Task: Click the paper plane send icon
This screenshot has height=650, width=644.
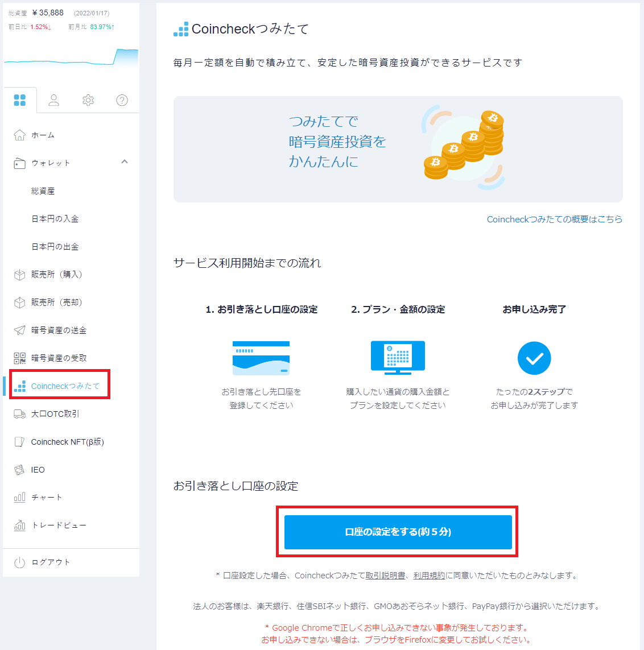Action: point(19,330)
